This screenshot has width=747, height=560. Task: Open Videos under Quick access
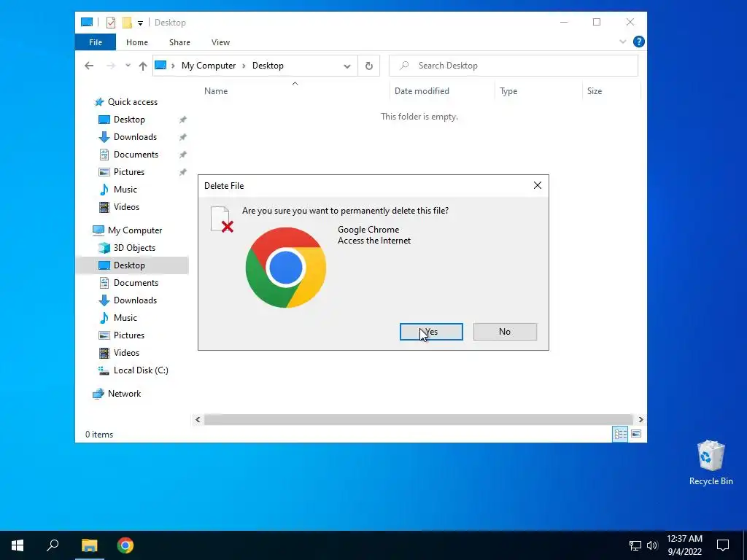(126, 207)
